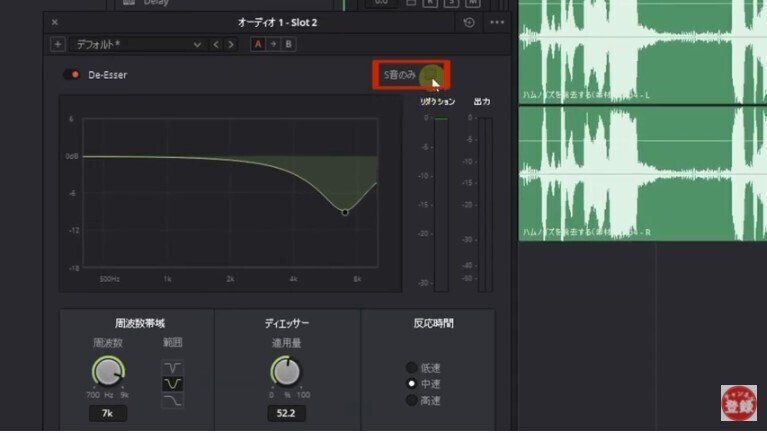Click the 周波数帯域 section heading
The image size is (767, 433).
pyautogui.click(x=140, y=323)
